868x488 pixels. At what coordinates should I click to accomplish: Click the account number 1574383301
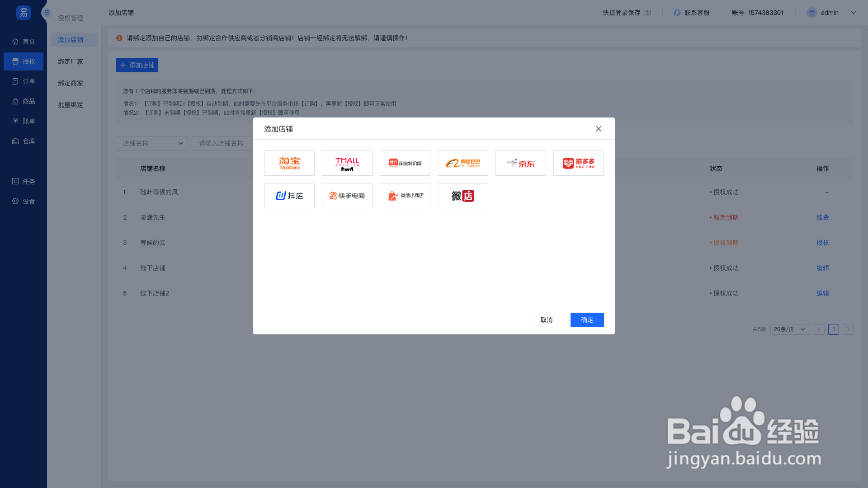(x=766, y=13)
